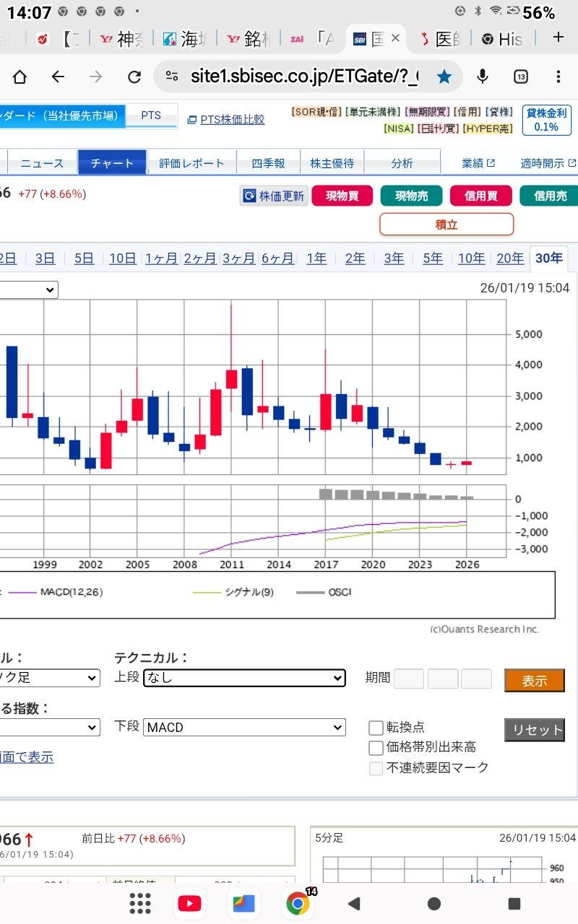Open the tab switcher showing 13 tabs
This screenshot has height=924, width=578.
[520, 77]
